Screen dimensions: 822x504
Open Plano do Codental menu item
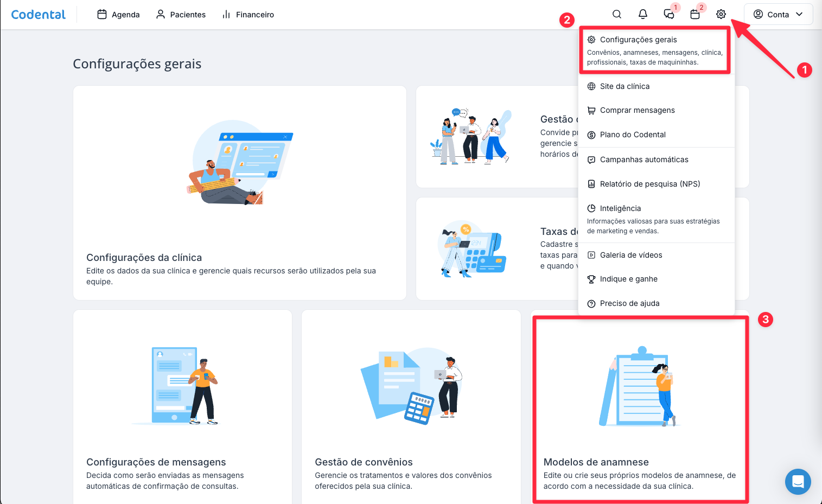[x=633, y=135]
